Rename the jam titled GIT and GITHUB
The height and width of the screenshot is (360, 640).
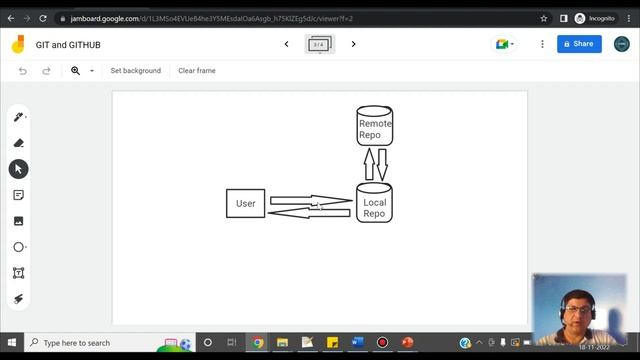pos(68,45)
